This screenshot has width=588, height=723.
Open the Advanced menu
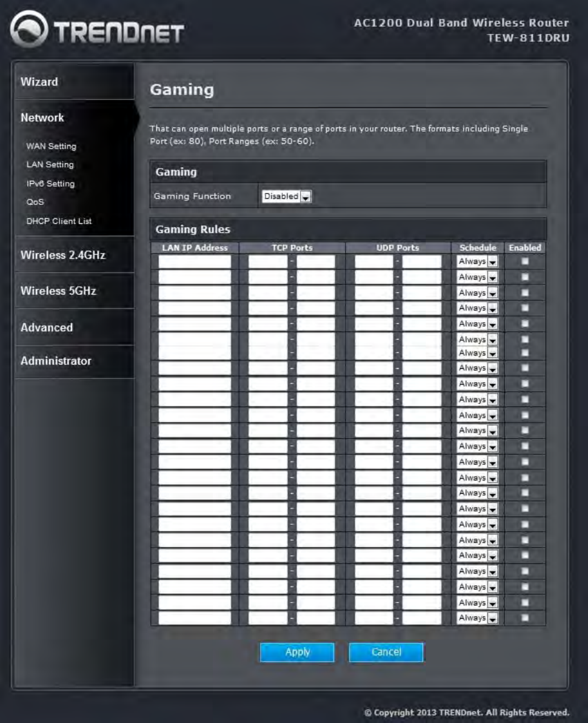[x=47, y=328]
